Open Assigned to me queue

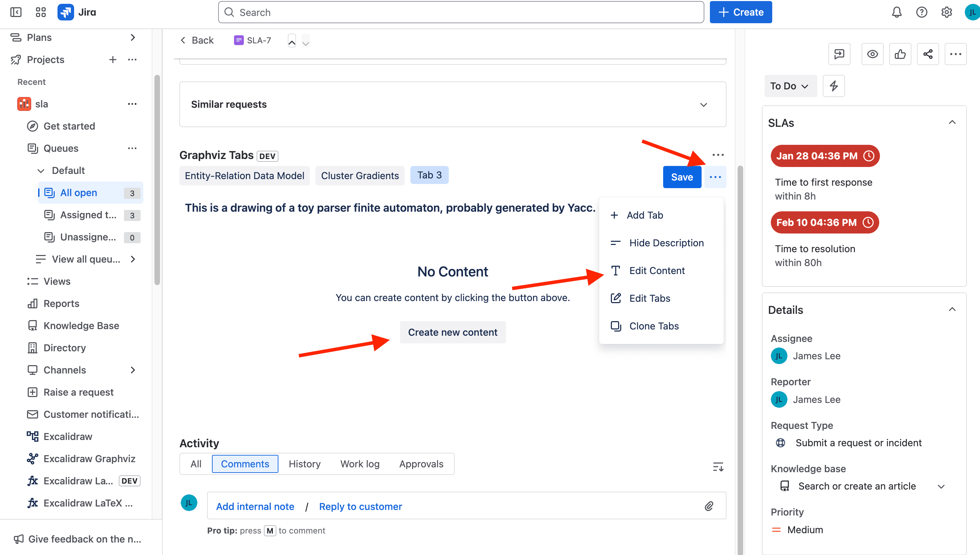[90, 214]
